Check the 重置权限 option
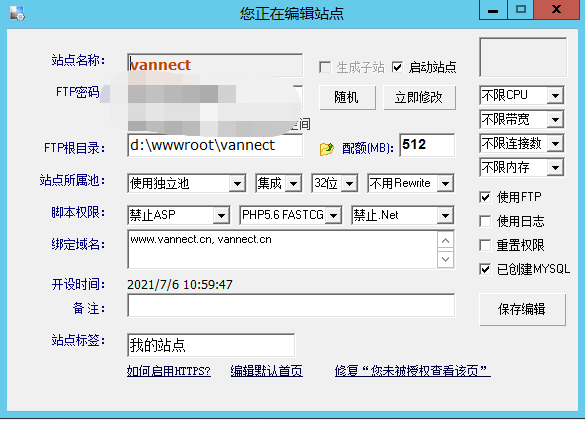Image resolution: width=585 pixels, height=421 pixels. 485,245
